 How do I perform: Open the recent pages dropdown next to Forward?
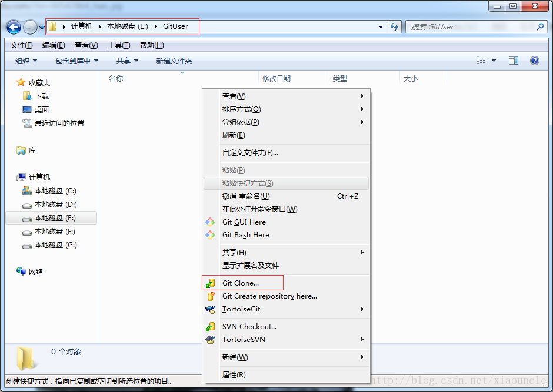pos(42,27)
